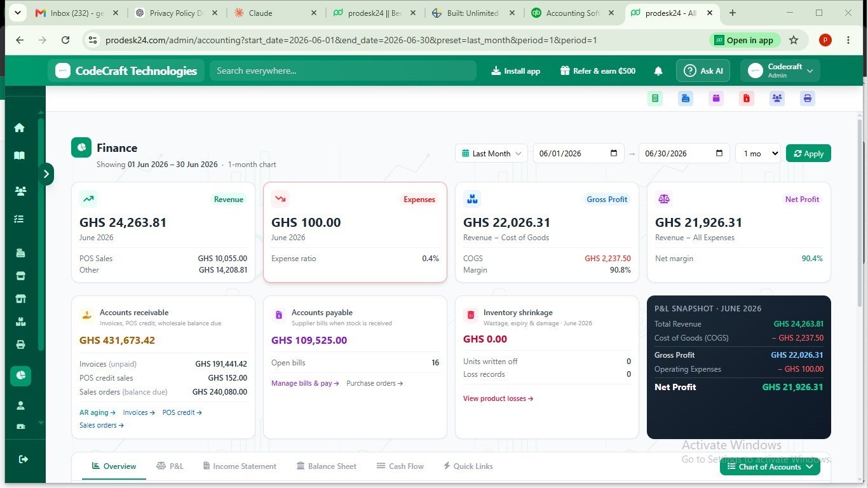Open the end date calendar picker icon
868x488 pixels.
(719, 153)
